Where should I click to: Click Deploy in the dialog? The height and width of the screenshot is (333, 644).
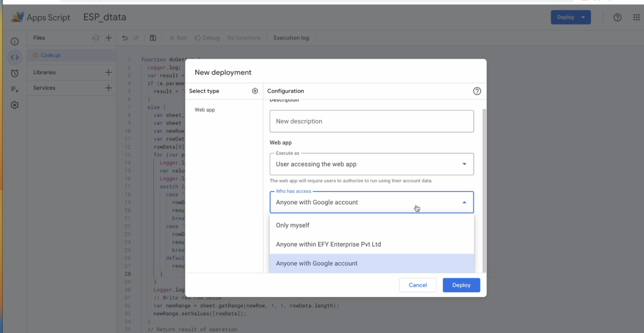[461, 285]
